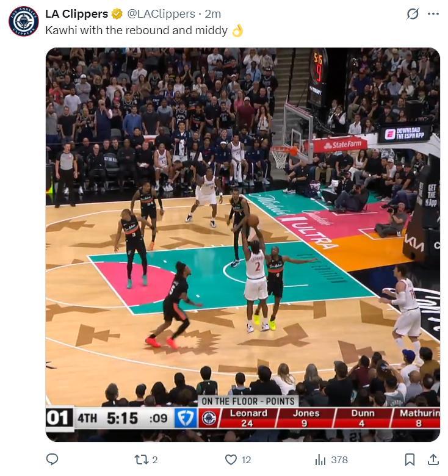Click the retweet count of 2
Screen dimensions: 448x476
155,460
